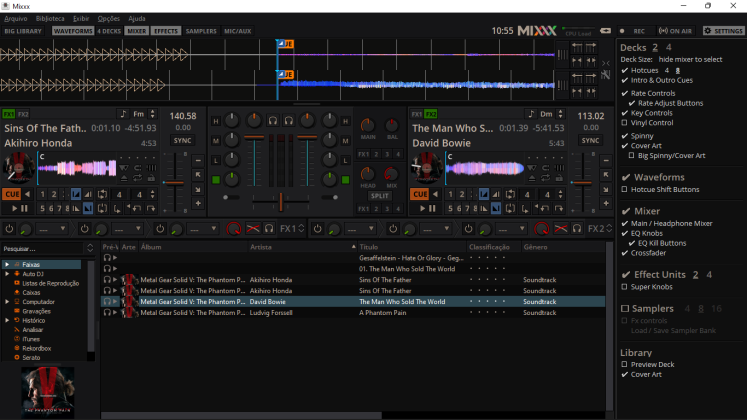Click deck 1 rate temporary decrease minus
This screenshot has width=747, height=420.
coord(198,161)
